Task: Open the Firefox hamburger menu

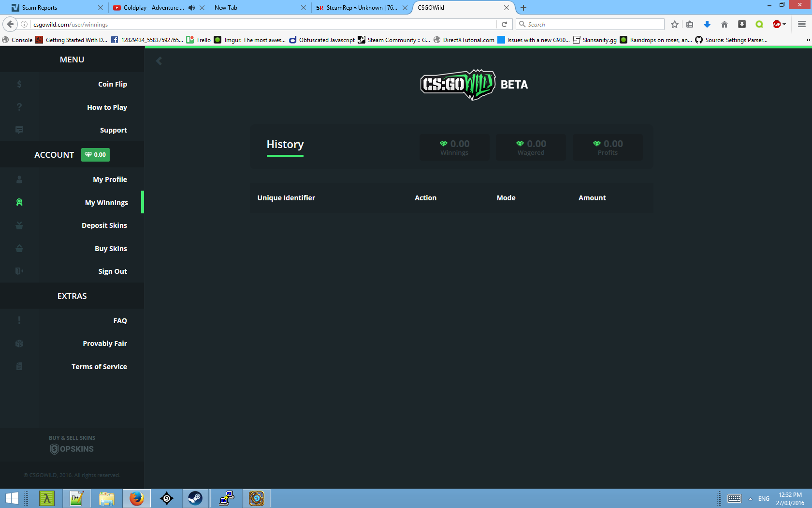Action: [801, 24]
